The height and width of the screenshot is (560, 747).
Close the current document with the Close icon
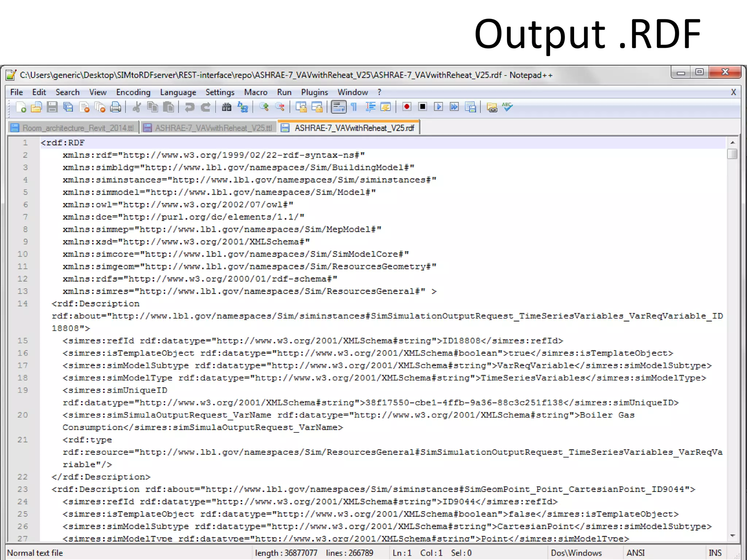pyautogui.click(x=84, y=107)
